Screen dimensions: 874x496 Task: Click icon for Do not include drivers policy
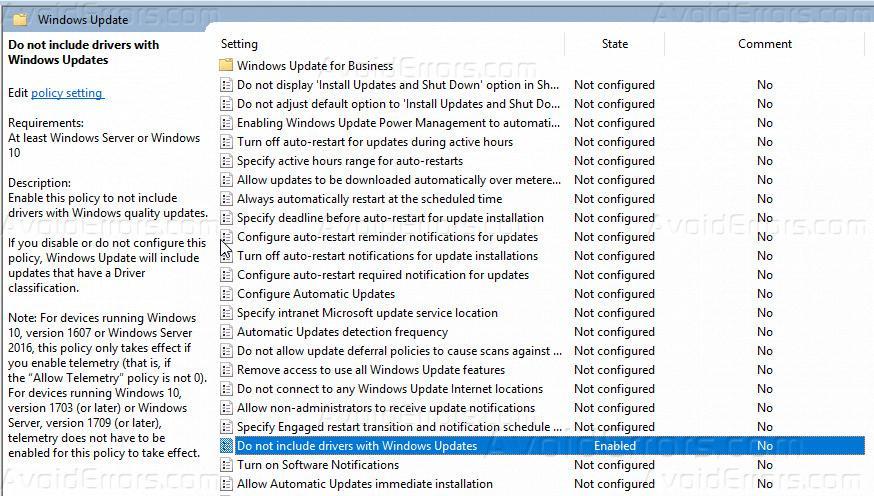226,446
